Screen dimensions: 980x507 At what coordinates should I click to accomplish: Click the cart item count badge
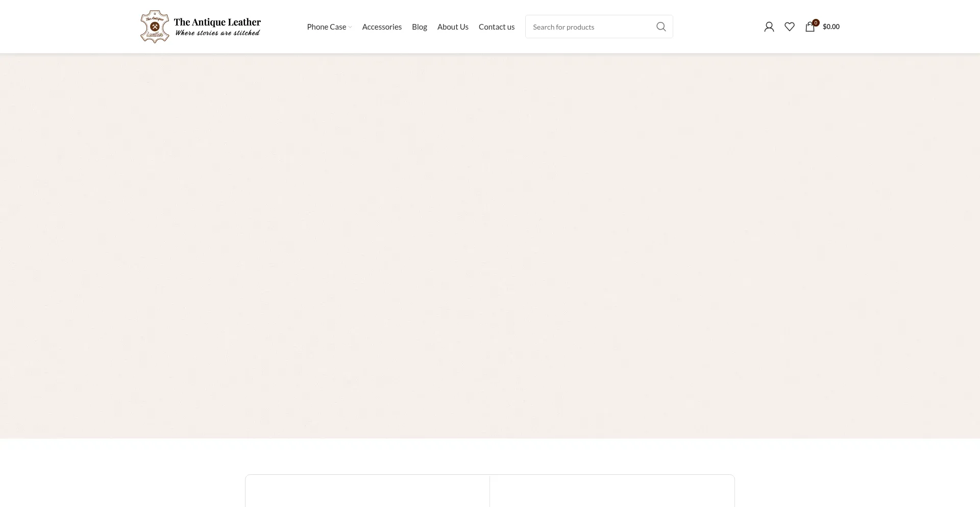(816, 22)
